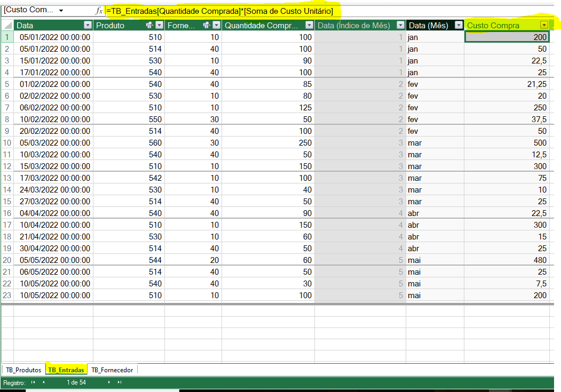
Task: Click the Produto cell 544
Action: [129, 260]
